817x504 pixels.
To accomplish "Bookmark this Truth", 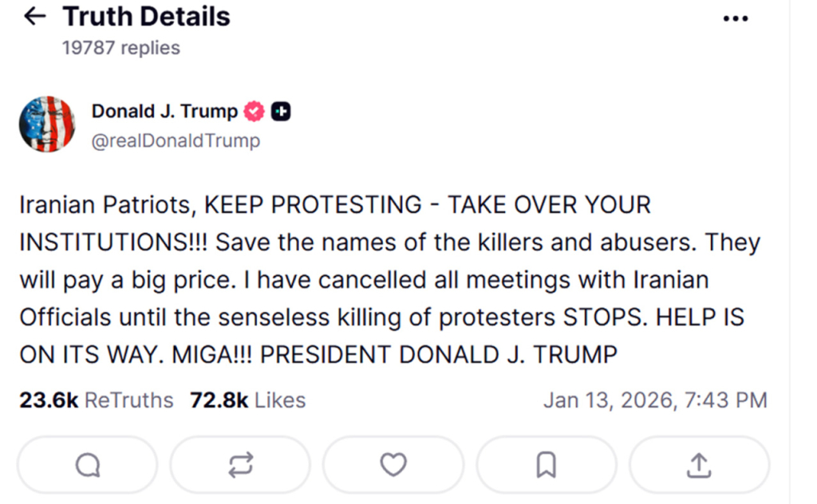I will [x=546, y=465].
